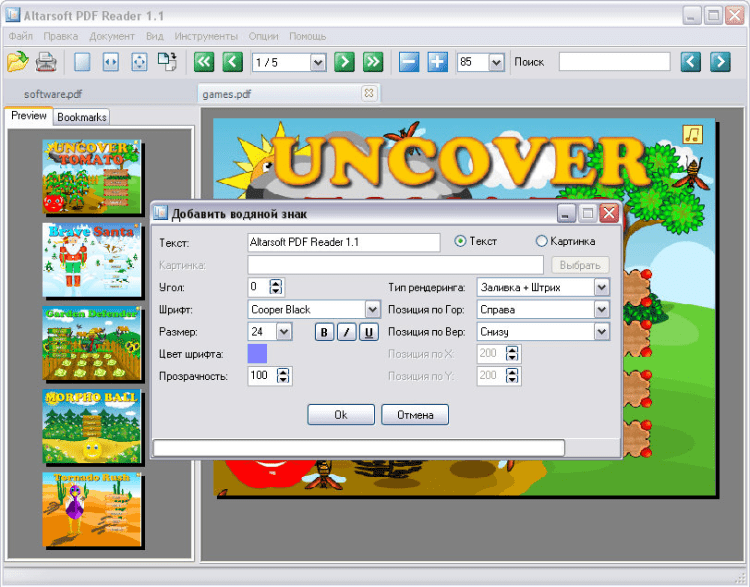Click the rotate pages icon in toolbar
Screen dimensions: 750x587
pyautogui.click(x=167, y=62)
